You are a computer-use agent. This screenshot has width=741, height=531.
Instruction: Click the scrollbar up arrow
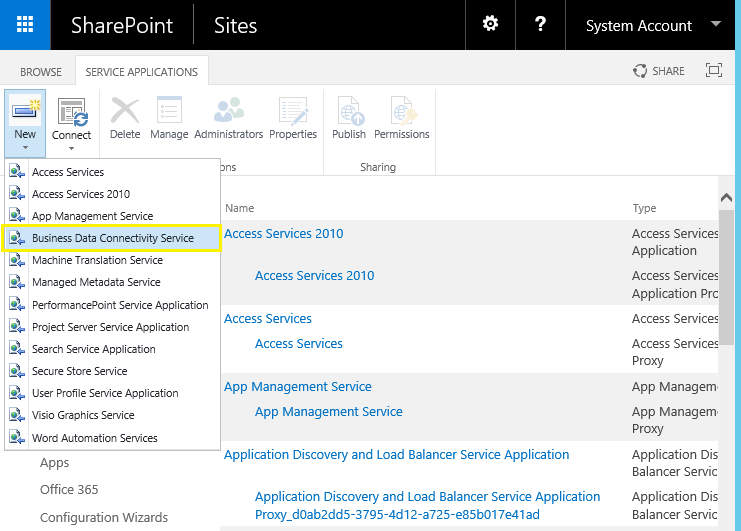tap(726, 197)
